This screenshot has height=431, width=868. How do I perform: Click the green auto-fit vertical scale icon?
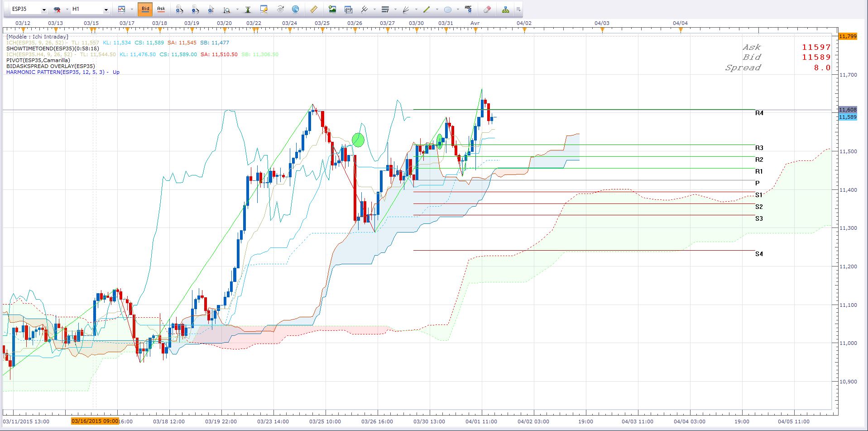coord(248,9)
